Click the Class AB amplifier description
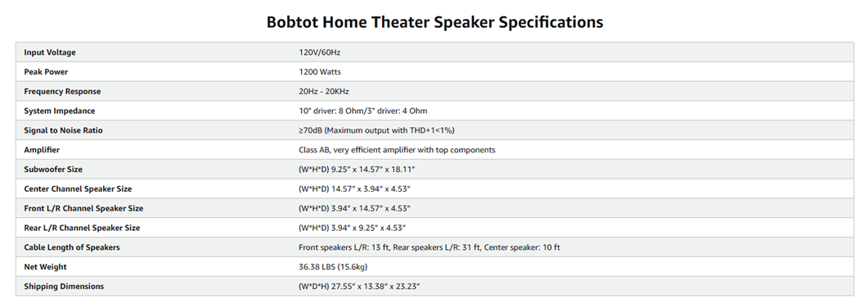Image resolution: width=868 pixels, height=308 pixels. (397, 150)
